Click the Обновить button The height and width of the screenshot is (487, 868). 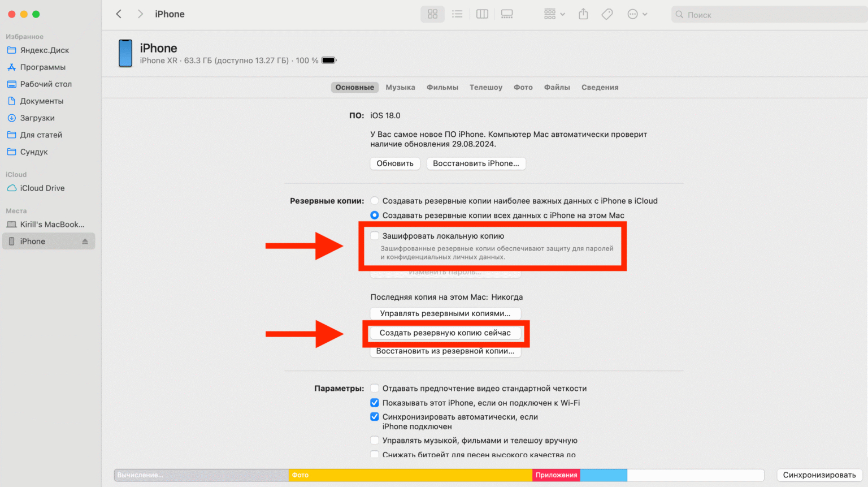[395, 163]
